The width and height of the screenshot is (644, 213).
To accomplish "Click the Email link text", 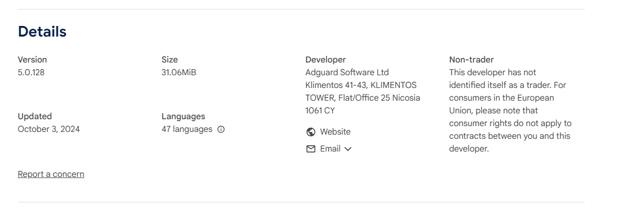I will coord(330,149).
